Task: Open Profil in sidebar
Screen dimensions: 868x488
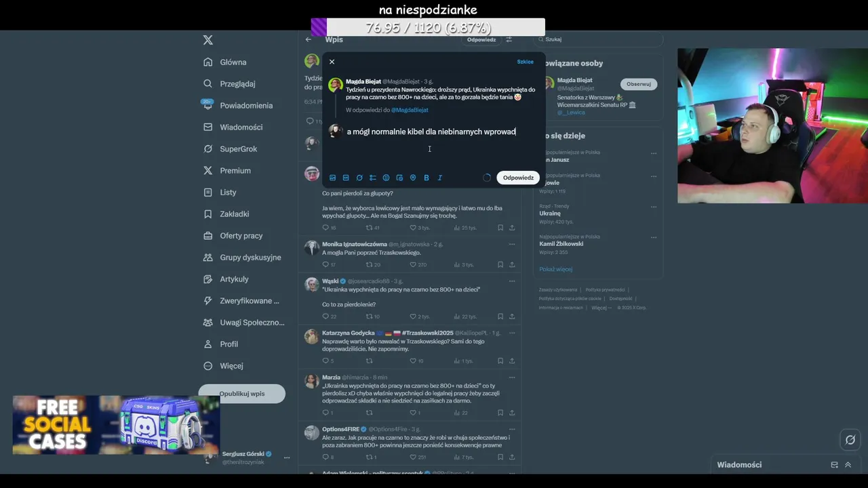Action: coord(221,344)
